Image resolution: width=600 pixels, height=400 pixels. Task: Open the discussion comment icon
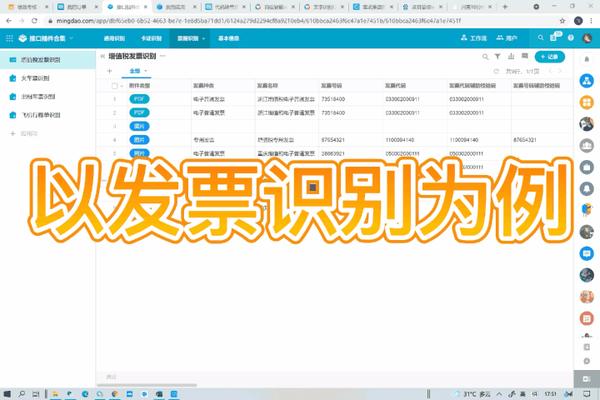coord(525,56)
